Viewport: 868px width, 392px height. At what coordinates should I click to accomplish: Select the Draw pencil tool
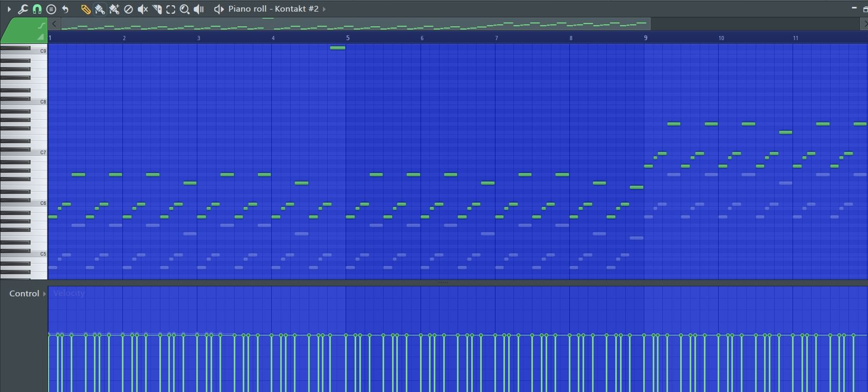click(85, 9)
